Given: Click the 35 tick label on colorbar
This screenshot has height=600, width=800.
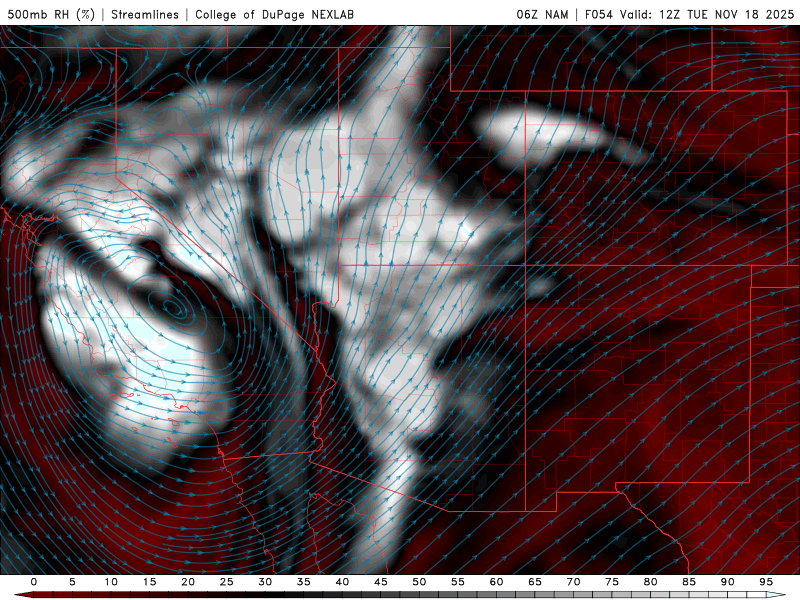Looking at the screenshot, I should pos(303,582).
